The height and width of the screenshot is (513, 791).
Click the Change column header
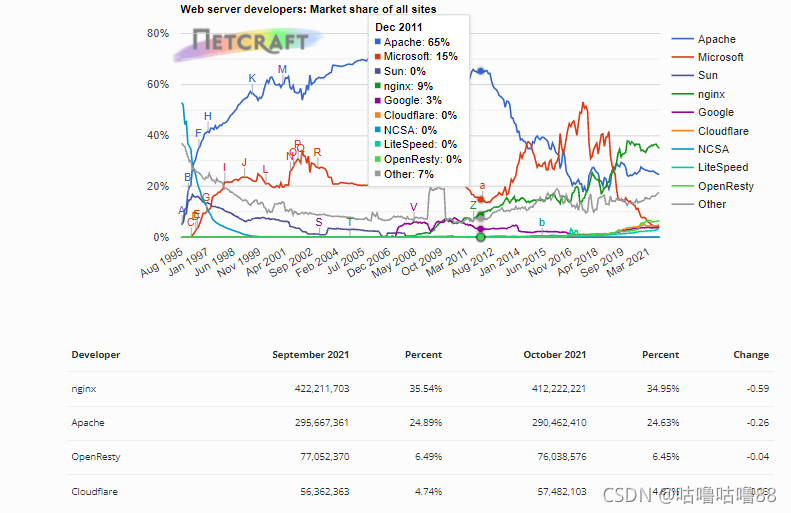[751, 355]
